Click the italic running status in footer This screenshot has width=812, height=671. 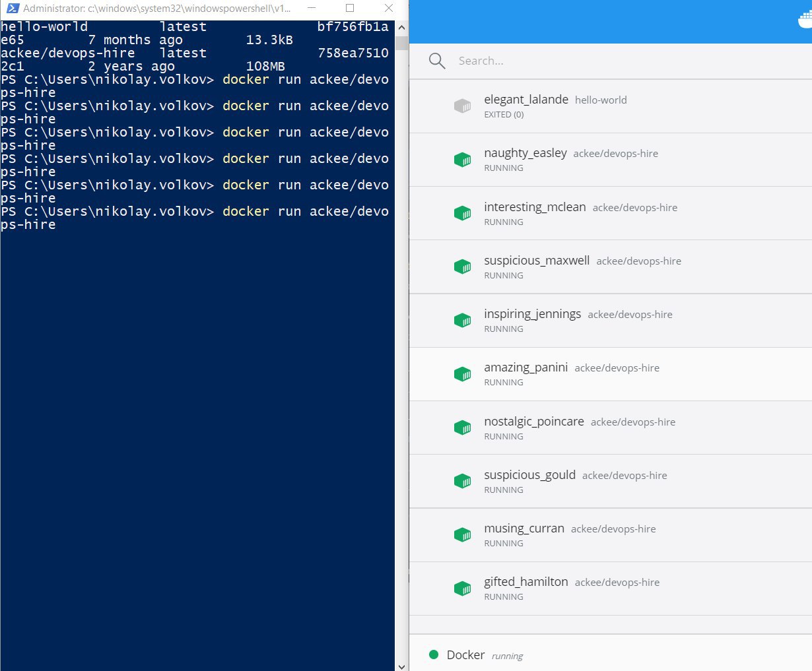pos(507,656)
